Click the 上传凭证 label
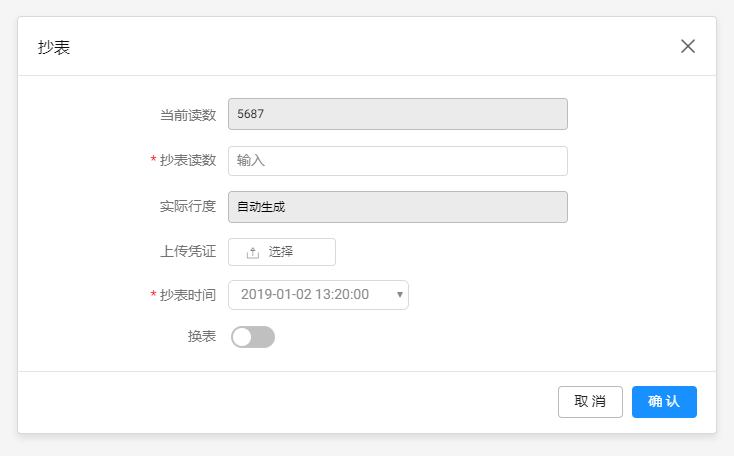 click(x=188, y=252)
